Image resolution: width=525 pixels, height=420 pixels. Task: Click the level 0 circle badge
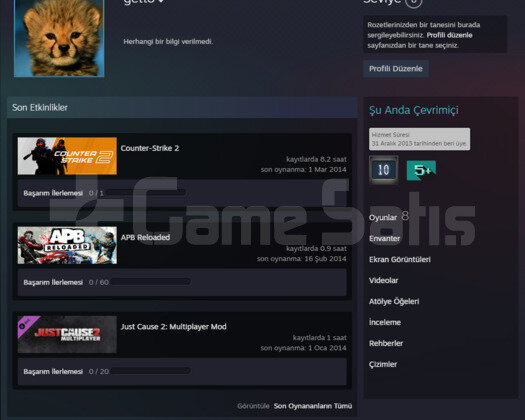pos(414,2)
